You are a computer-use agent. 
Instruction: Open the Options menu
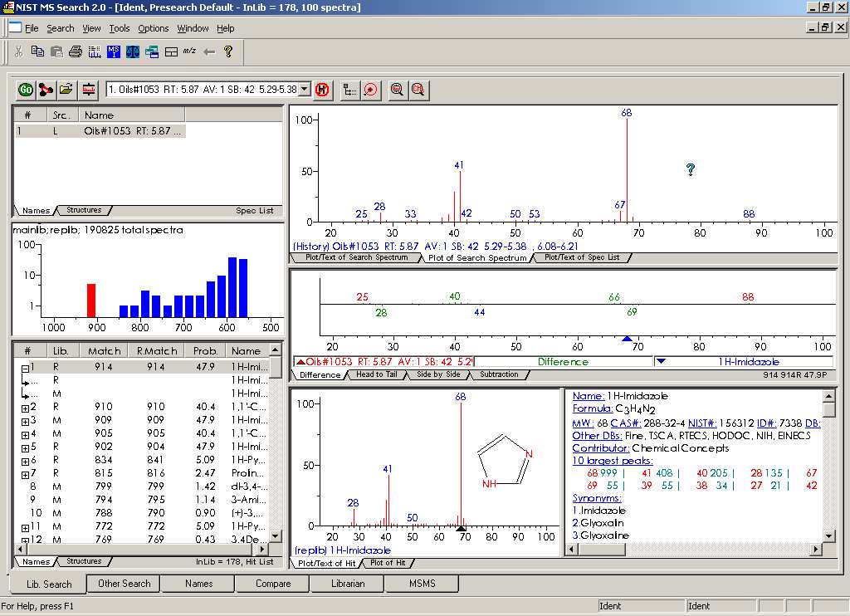(x=154, y=28)
